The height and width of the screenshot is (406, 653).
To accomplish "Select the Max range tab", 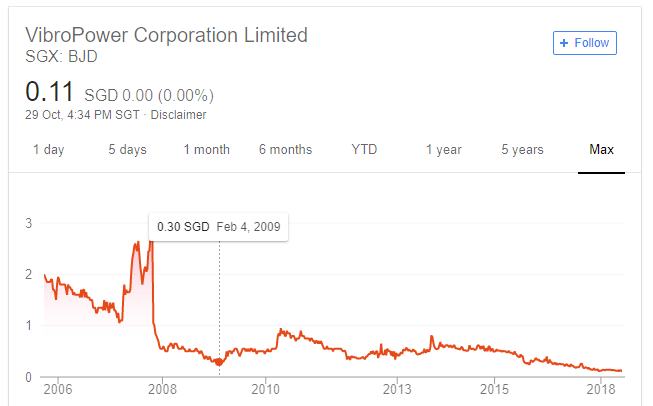I will (601, 150).
